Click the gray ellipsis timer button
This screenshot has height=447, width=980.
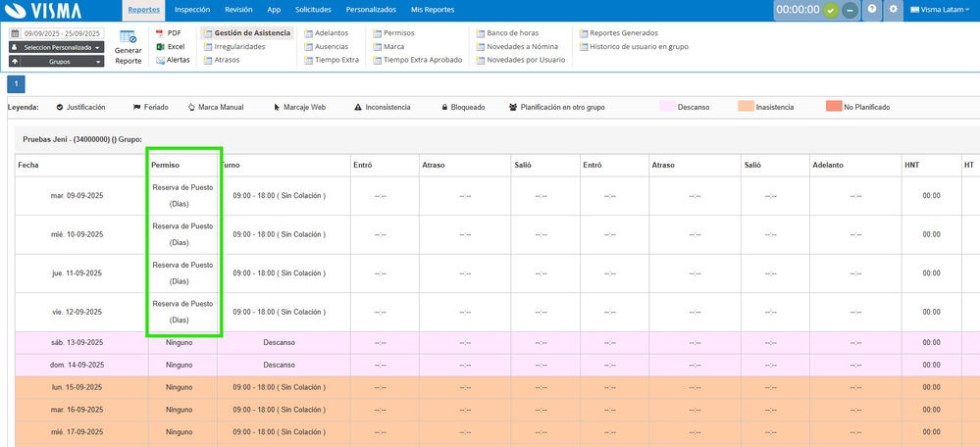click(x=850, y=10)
